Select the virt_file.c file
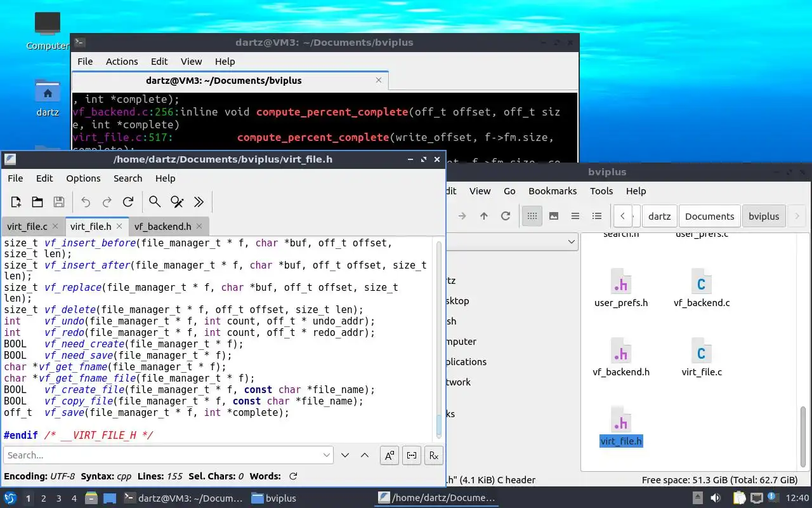Image resolution: width=812 pixels, height=508 pixels. tap(702, 358)
